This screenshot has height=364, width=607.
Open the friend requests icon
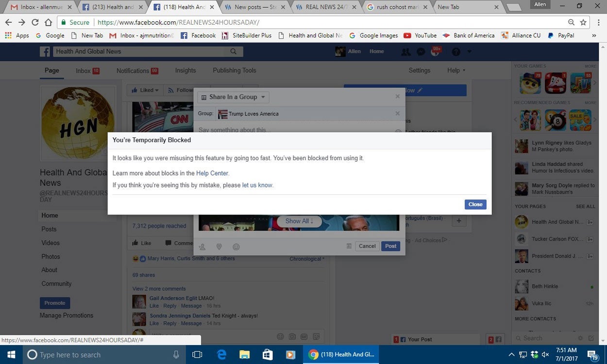pyautogui.click(x=406, y=51)
